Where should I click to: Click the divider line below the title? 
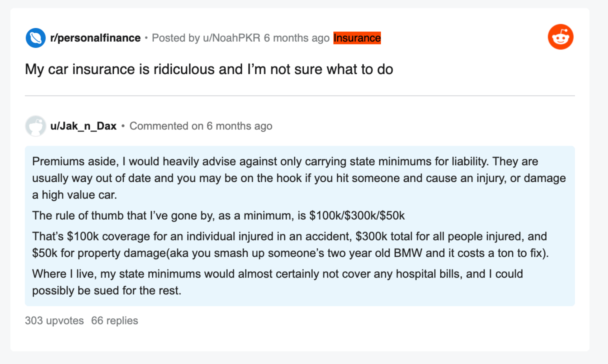[x=300, y=96]
